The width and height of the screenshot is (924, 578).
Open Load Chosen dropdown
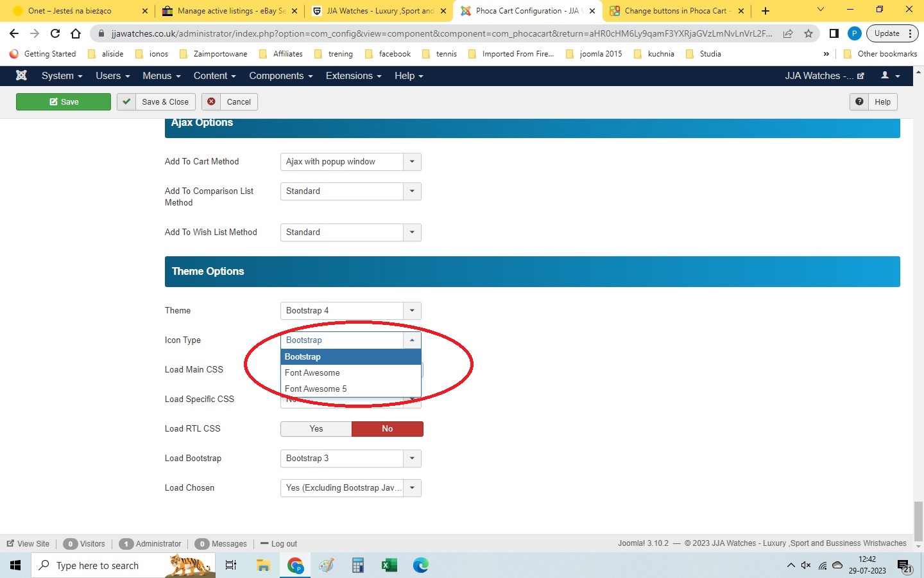[x=351, y=488]
